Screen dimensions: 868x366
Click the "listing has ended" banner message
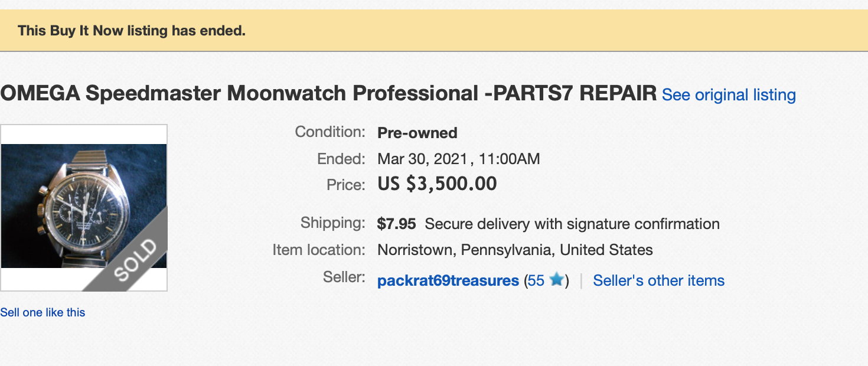click(131, 31)
